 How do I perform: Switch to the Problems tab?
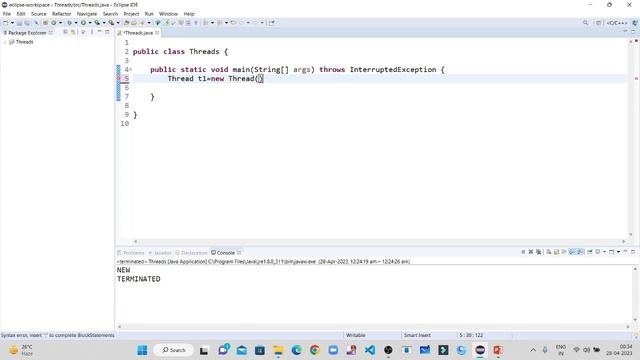point(131,253)
